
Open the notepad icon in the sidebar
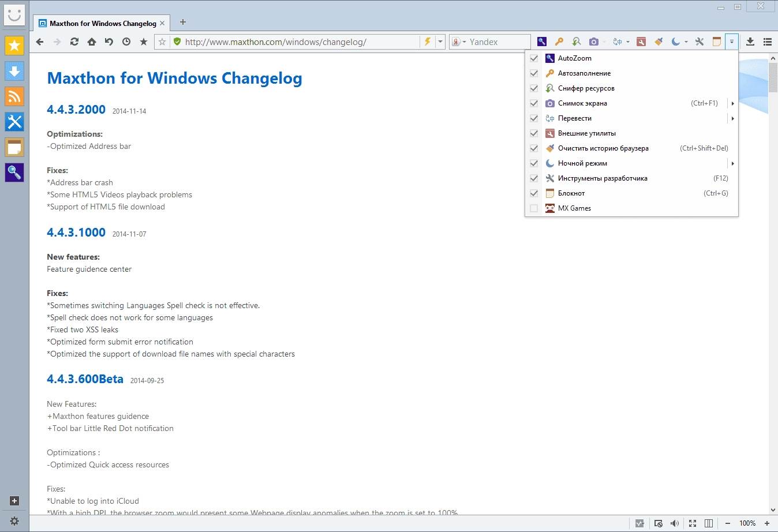click(x=14, y=147)
